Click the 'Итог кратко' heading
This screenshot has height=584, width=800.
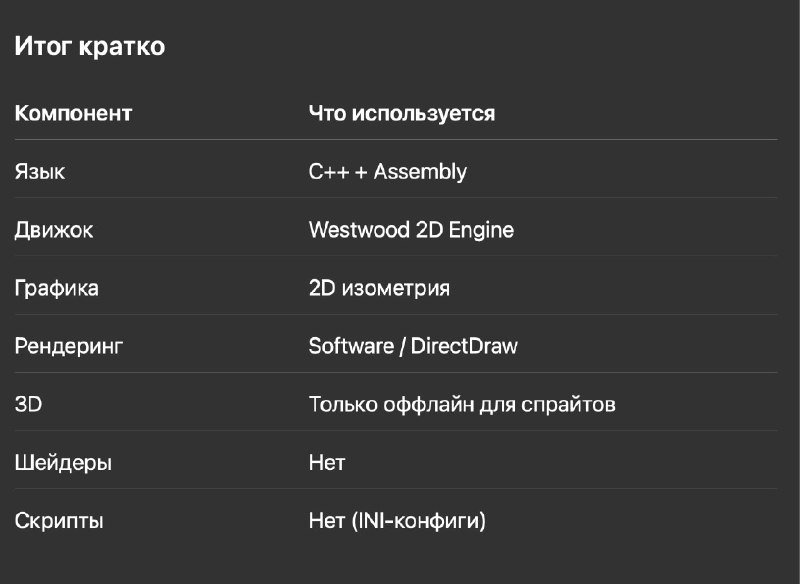click(89, 47)
